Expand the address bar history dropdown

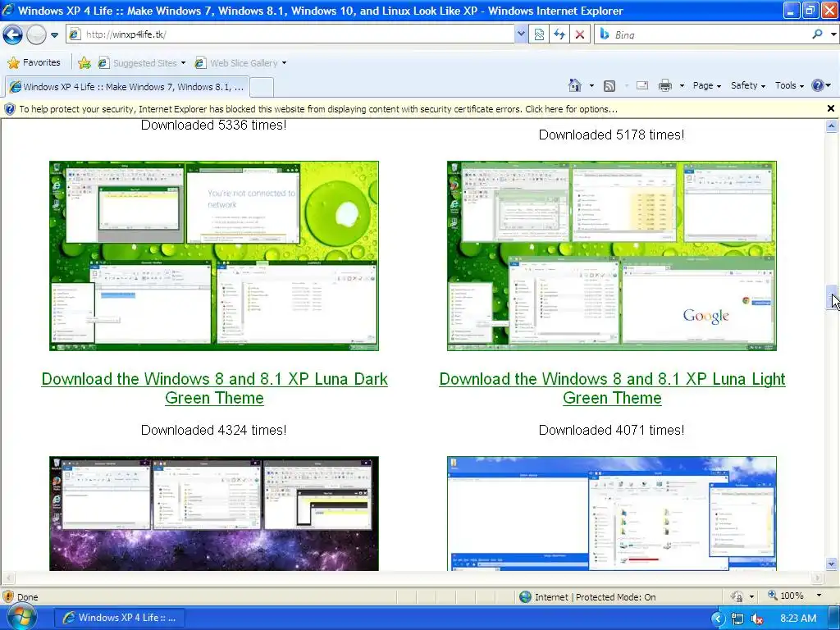pos(520,34)
